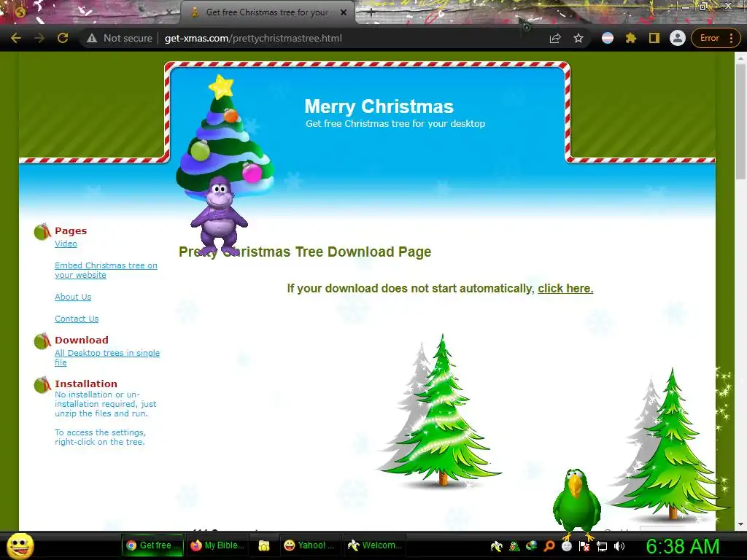
Task: Click the Download sidebar heading
Action: [x=82, y=340]
